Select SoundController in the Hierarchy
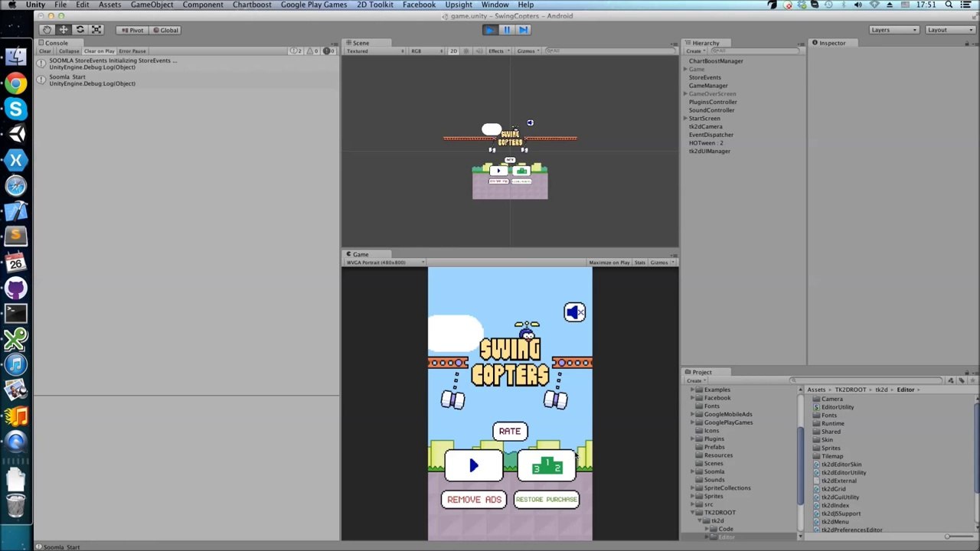This screenshot has width=980, height=551. [711, 110]
